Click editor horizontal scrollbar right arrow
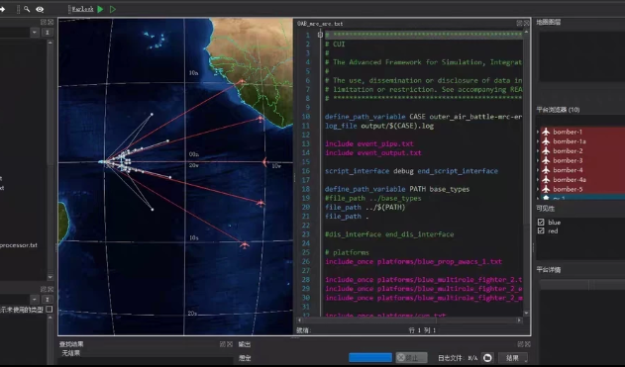Image resolution: width=625 pixels, height=367 pixels. tap(519, 320)
